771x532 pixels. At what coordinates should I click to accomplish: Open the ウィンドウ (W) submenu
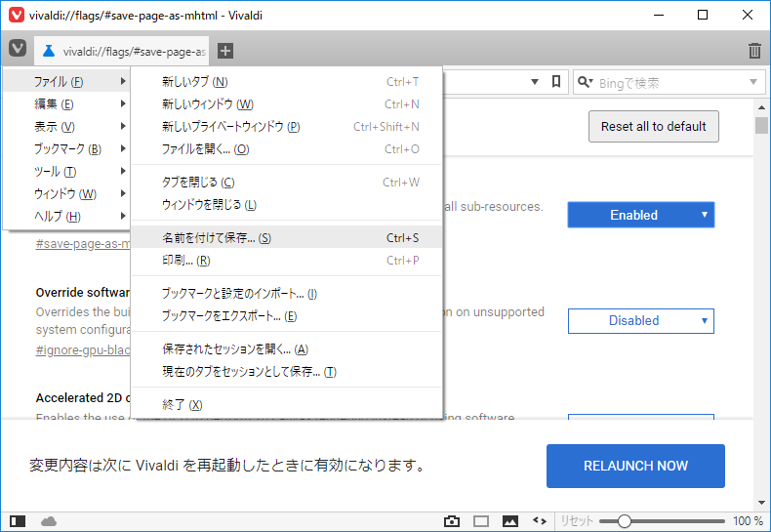[67, 194]
